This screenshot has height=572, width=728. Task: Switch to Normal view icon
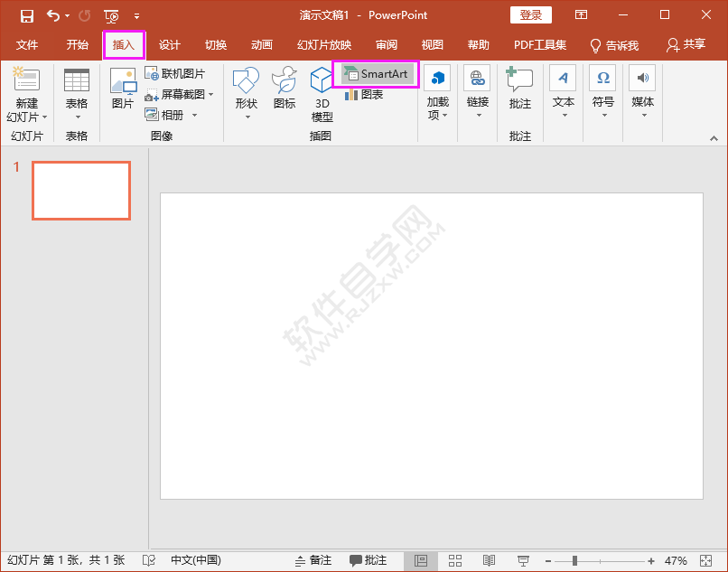point(421,561)
